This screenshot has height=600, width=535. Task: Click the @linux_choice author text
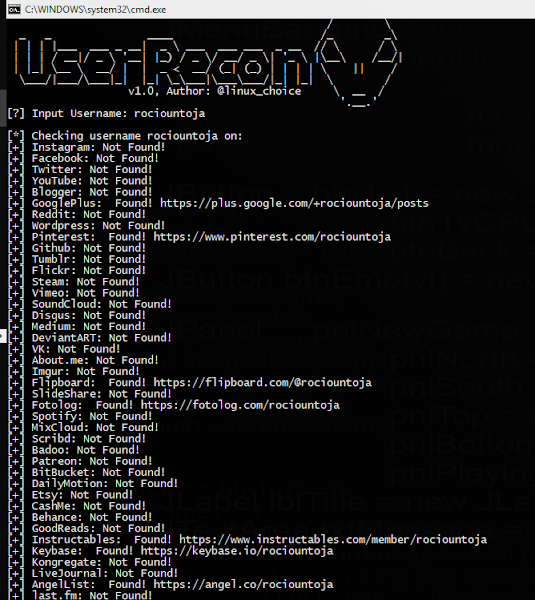tap(259, 91)
